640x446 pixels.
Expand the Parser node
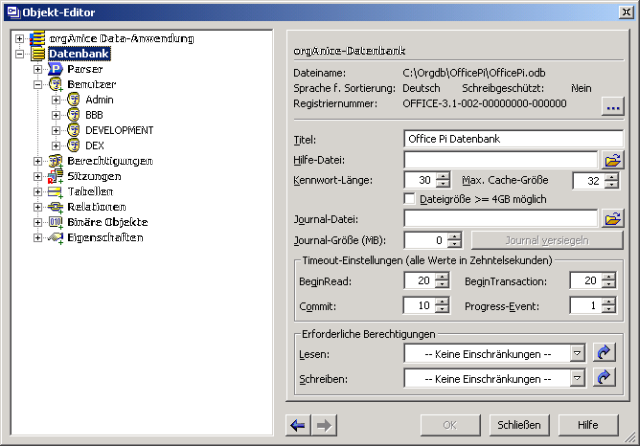click(x=38, y=69)
